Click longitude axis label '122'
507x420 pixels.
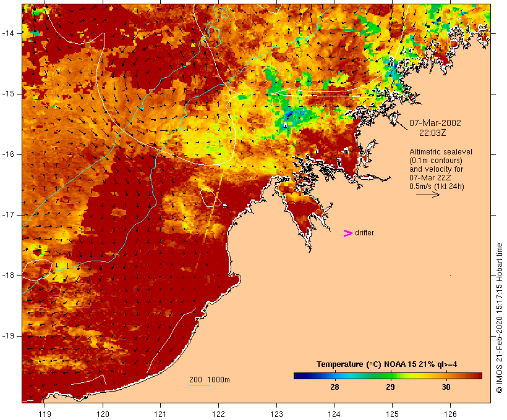(219, 414)
